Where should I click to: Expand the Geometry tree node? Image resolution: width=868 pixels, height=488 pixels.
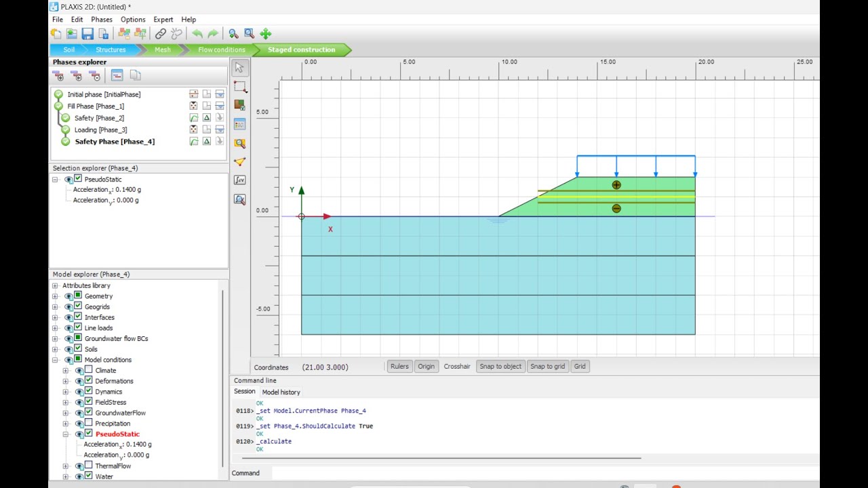55,296
